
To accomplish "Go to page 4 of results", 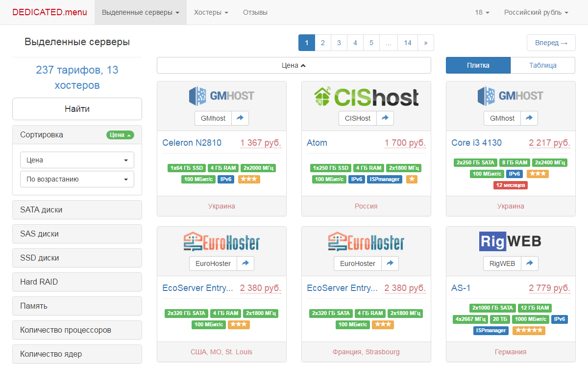I will 355,43.
